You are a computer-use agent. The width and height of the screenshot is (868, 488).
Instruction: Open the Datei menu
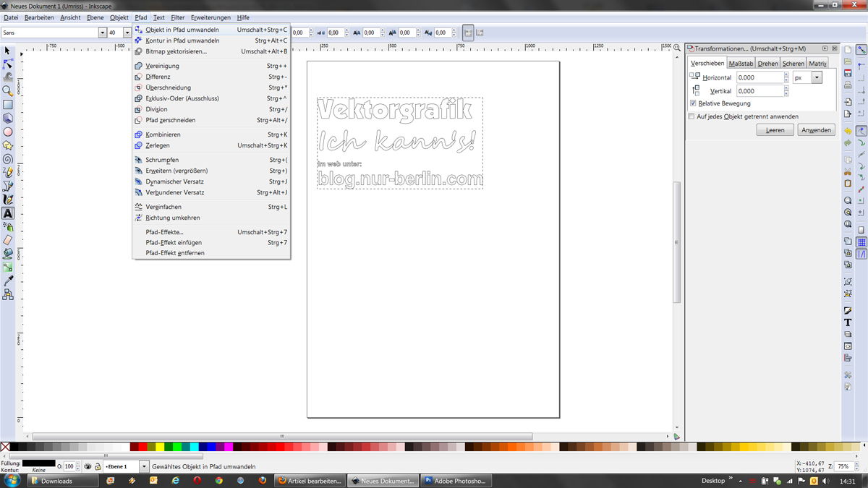(x=11, y=17)
